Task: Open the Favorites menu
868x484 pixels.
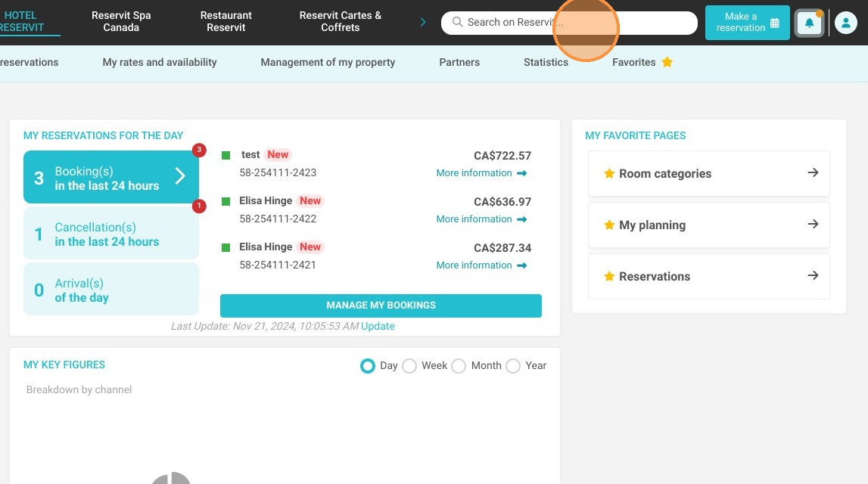Action: pyautogui.click(x=634, y=63)
